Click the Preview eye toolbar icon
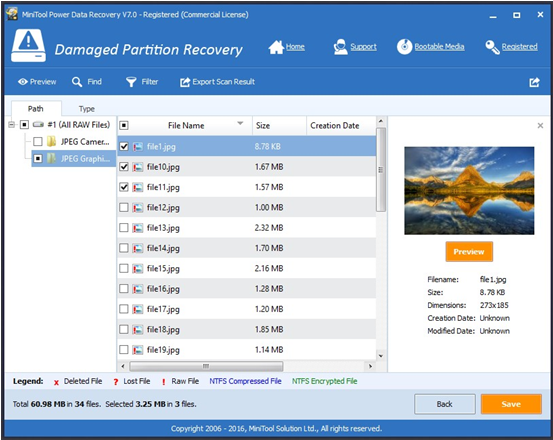 point(23,82)
